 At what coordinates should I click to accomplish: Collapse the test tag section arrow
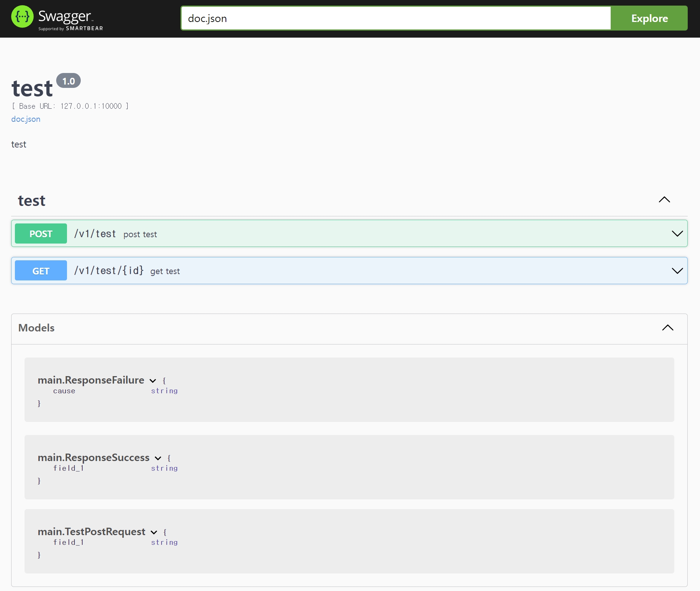click(664, 200)
